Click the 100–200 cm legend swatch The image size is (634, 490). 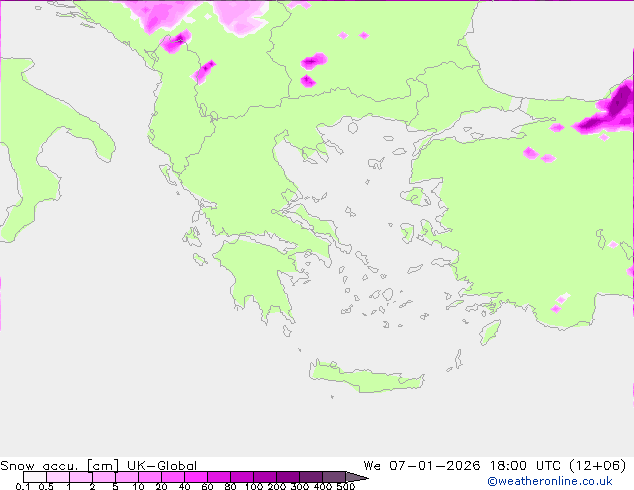[265, 477]
